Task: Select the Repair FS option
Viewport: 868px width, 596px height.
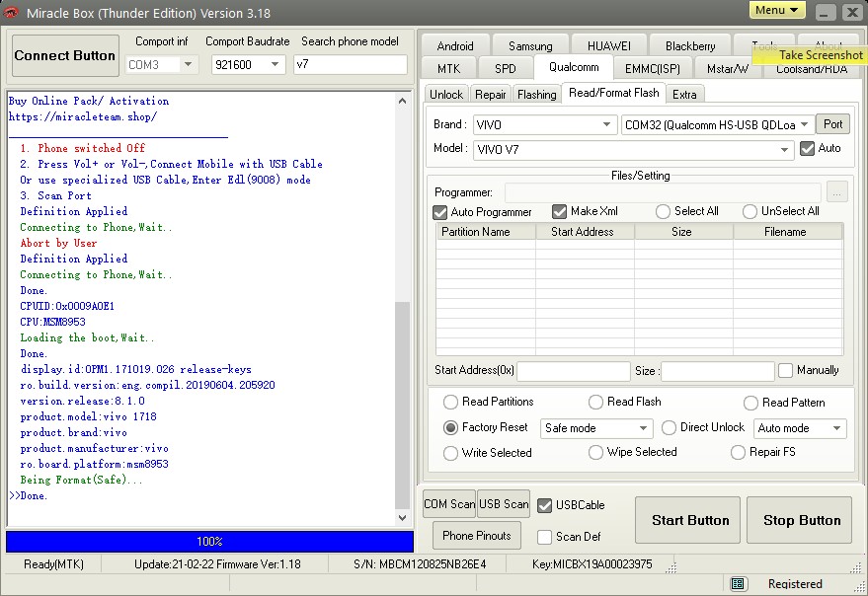Action: [738, 452]
